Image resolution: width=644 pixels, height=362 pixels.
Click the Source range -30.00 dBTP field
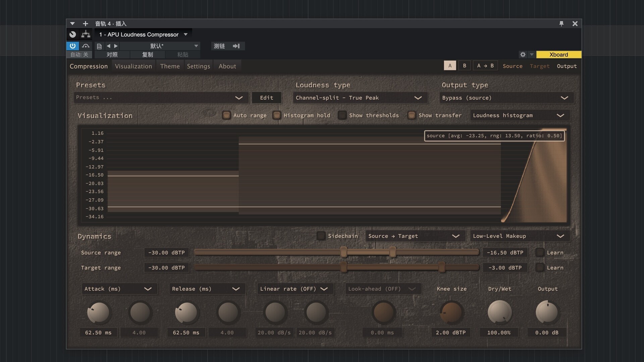pyautogui.click(x=166, y=252)
